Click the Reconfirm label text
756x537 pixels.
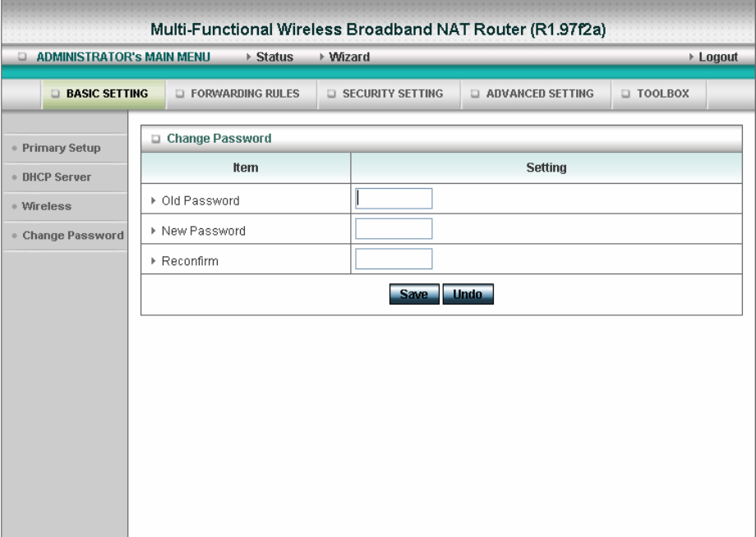[x=190, y=261]
